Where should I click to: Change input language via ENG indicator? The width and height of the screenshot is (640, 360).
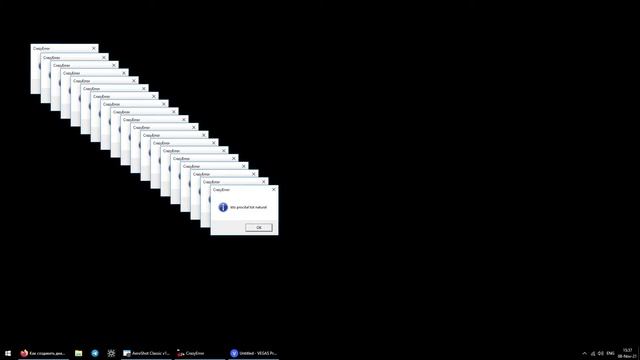click(611, 353)
